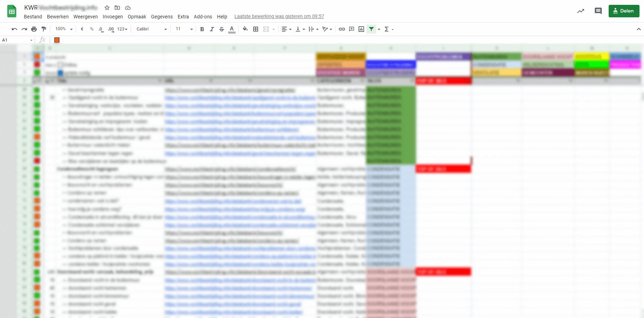Check the cloud document status icon
Screen dimensions: 644x318
tap(128, 8)
